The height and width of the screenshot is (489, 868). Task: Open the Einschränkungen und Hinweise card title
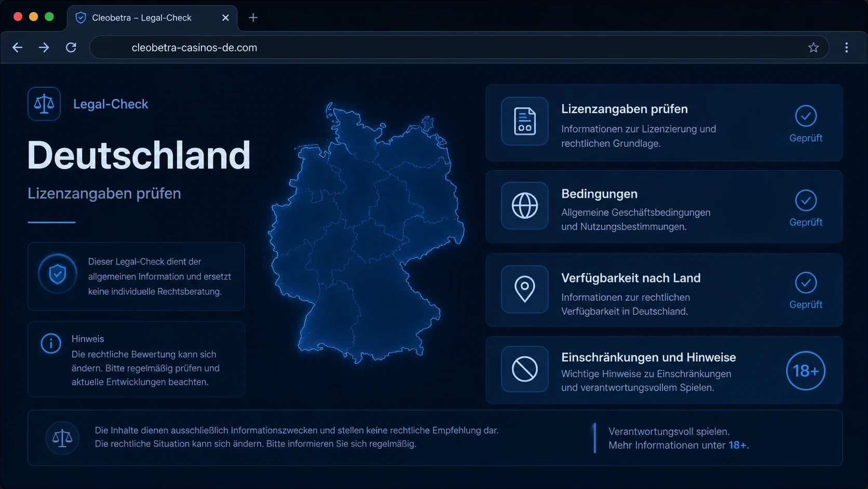(x=648, y=358)
